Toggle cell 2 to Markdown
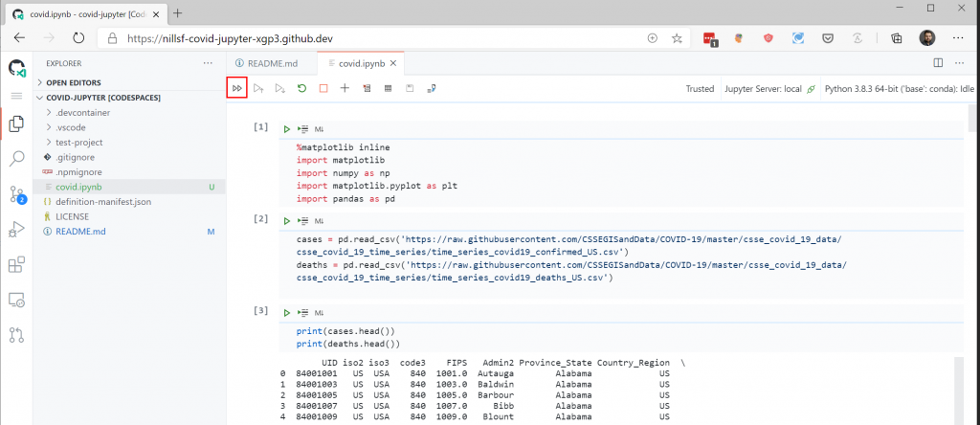 [x=319, y=221]
